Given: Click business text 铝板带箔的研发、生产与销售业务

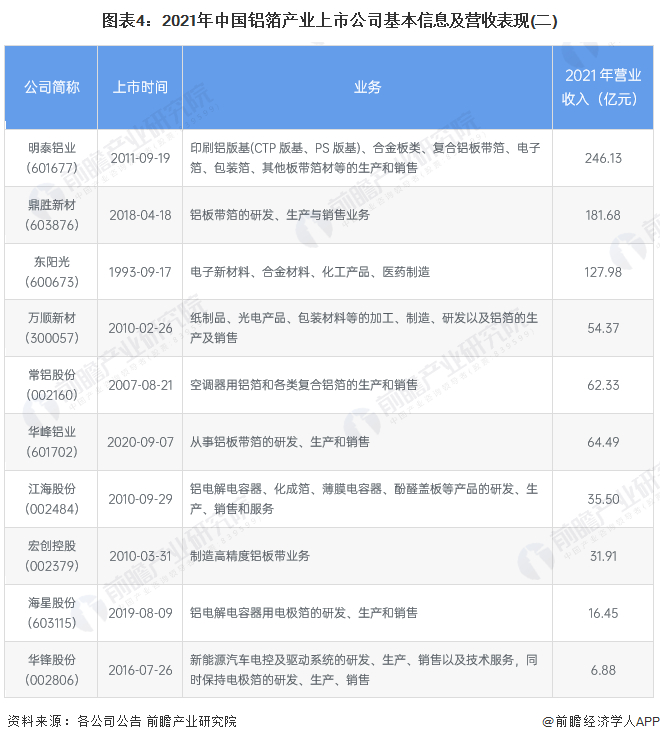Looking at the screenshot, I should tap(280, 215).
